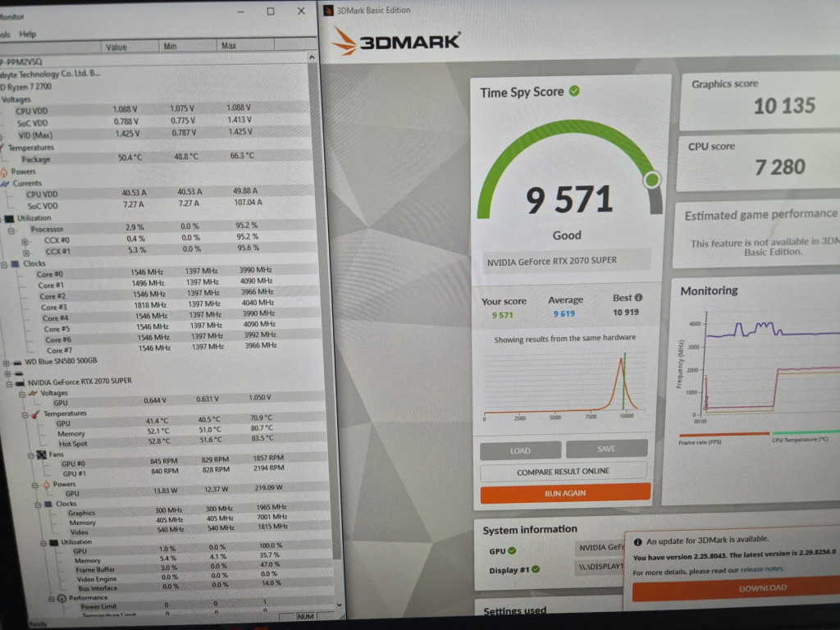Click the NUM indicator in HWMonitor status bar
This screenshot has width=840, height=630.
coord(305,617)
